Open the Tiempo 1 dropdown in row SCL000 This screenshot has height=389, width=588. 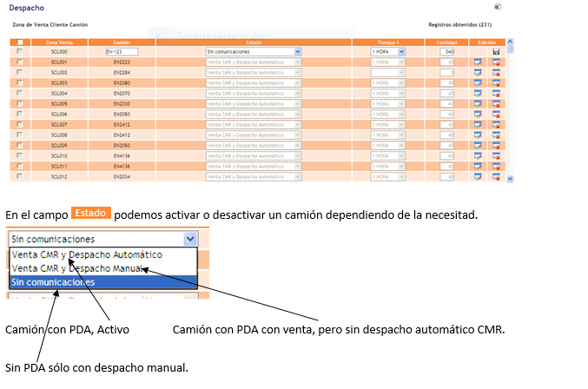[x=388, y=52]
